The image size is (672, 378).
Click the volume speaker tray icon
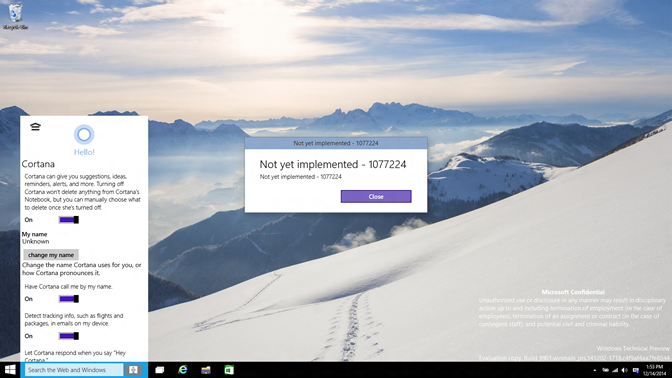click(624, 370)
